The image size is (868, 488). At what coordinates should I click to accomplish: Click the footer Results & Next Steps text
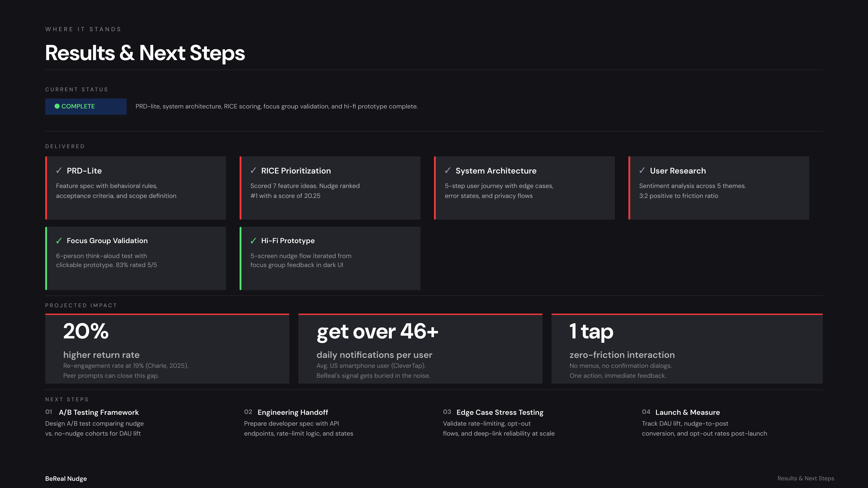(x=806, y=478)
